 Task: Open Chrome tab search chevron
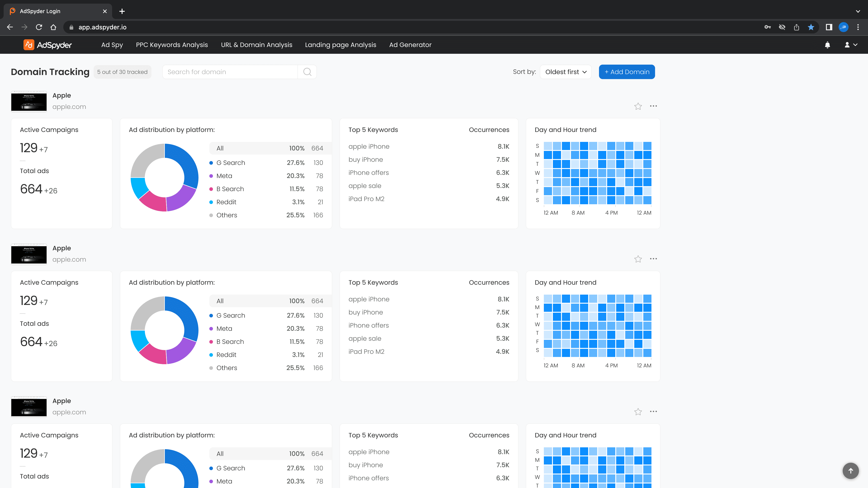pyautogui.click(x=858, y=11)
